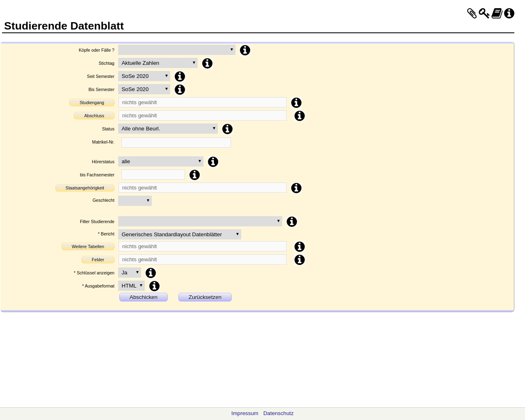Show info for Köpfe oder Fälle field
The width and height of the screenshot is (525, 420).
point(245,50)
